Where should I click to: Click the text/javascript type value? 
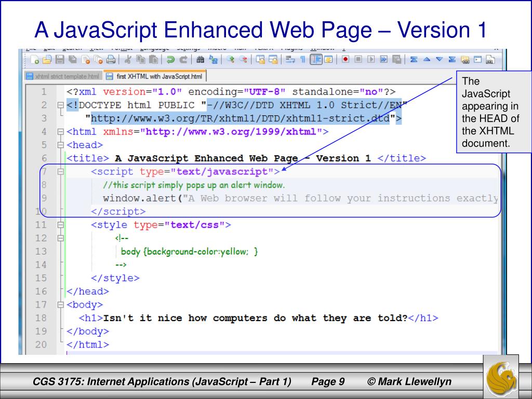(x=222, y=171)
